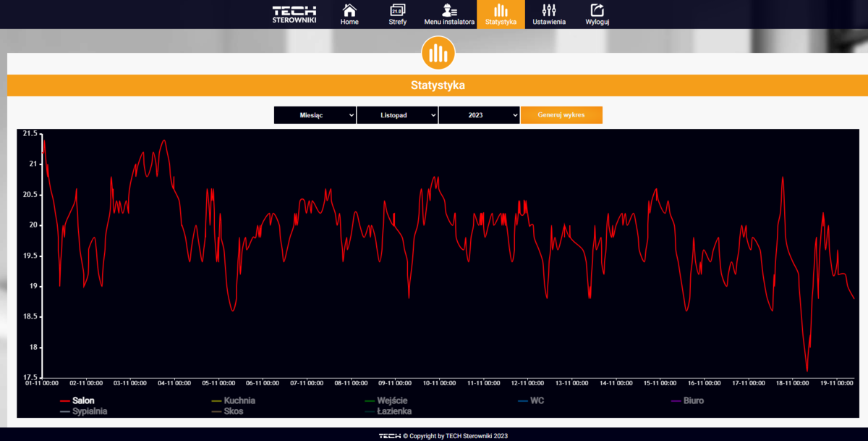Open the Miesiąc period dropdown
This screenshot has height=441, width=868.
click(315, 115)
